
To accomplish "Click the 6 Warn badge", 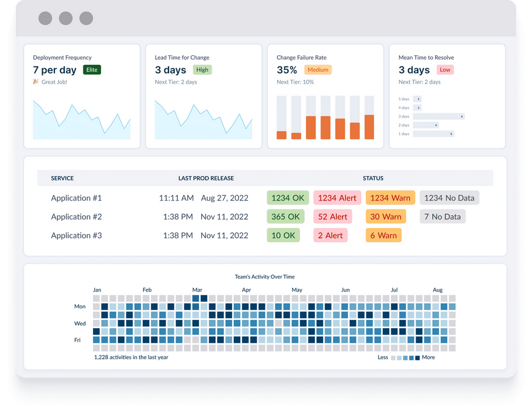I will [383, 236].
